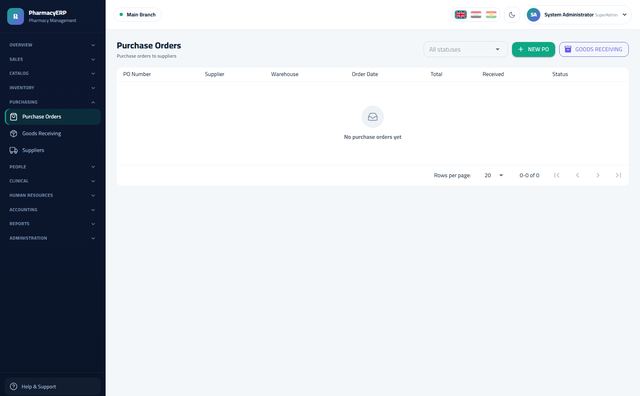
Task: Select the middle flag language option
Action: click(476, 15)
